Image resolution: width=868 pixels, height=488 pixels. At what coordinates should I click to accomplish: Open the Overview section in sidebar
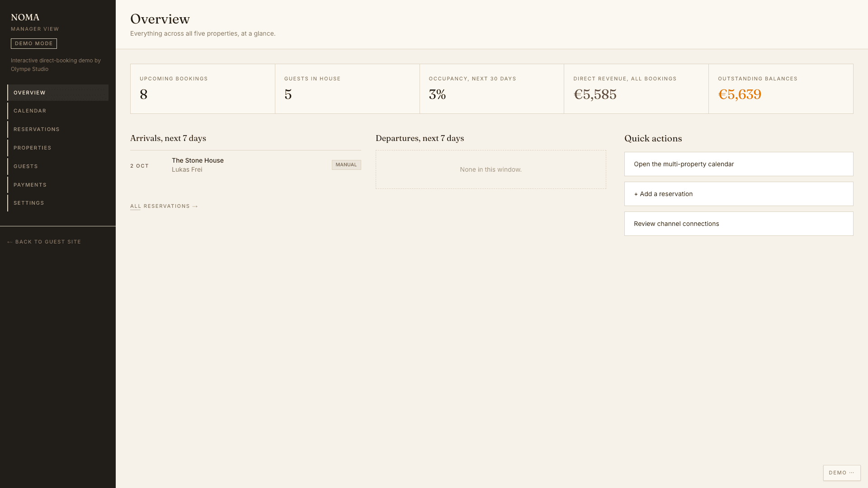(58, 93)
